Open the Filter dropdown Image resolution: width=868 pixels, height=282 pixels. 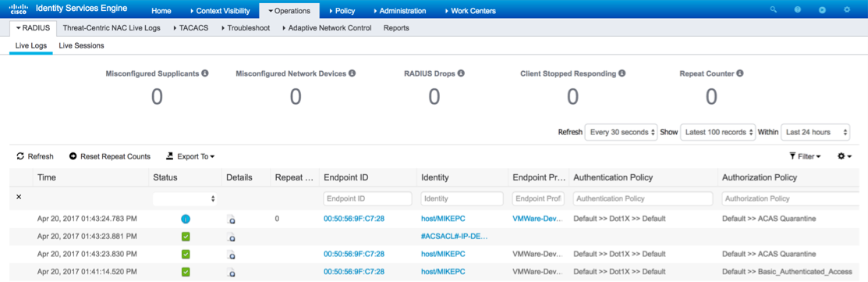pos(805,157)
